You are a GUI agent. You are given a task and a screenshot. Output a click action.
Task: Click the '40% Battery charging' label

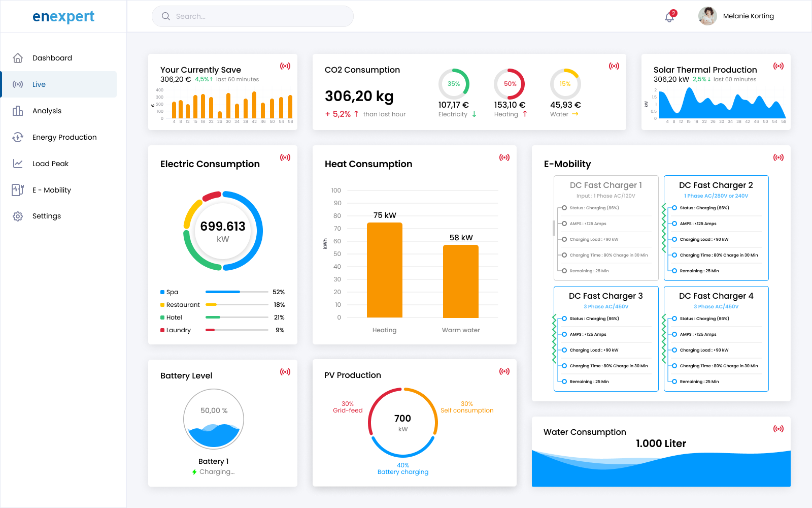(x=403, y=468)
